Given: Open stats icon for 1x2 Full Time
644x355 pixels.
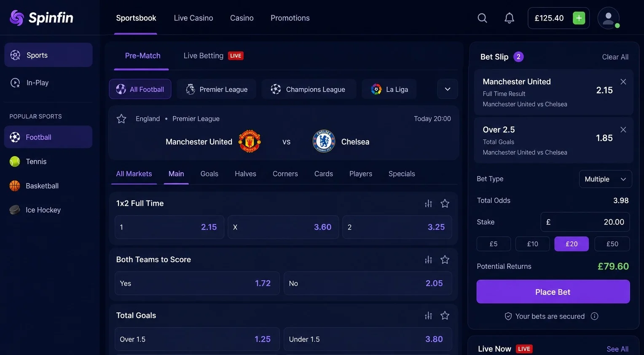Looking at the screenshot, I should pyautogui.click(x=428, y=203).
